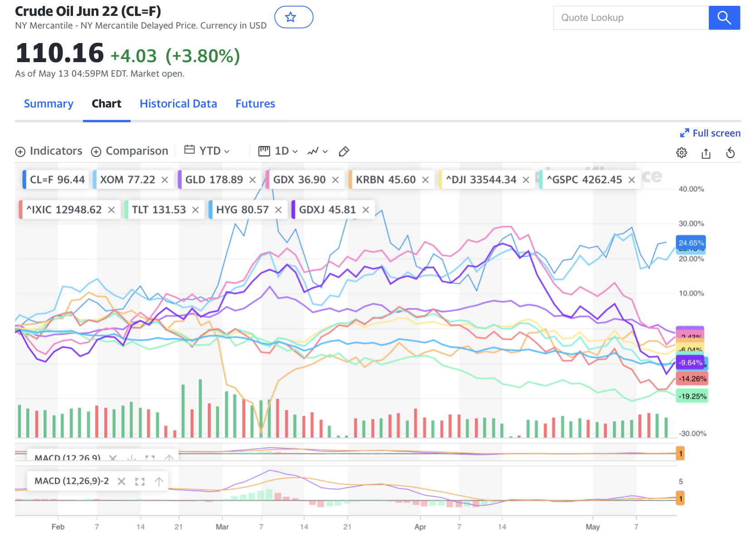Image resolution: width=756 pixels, height=541 pixels.
Task: Click the Quote Lookup search field
Action: click(x=630, y=18)
